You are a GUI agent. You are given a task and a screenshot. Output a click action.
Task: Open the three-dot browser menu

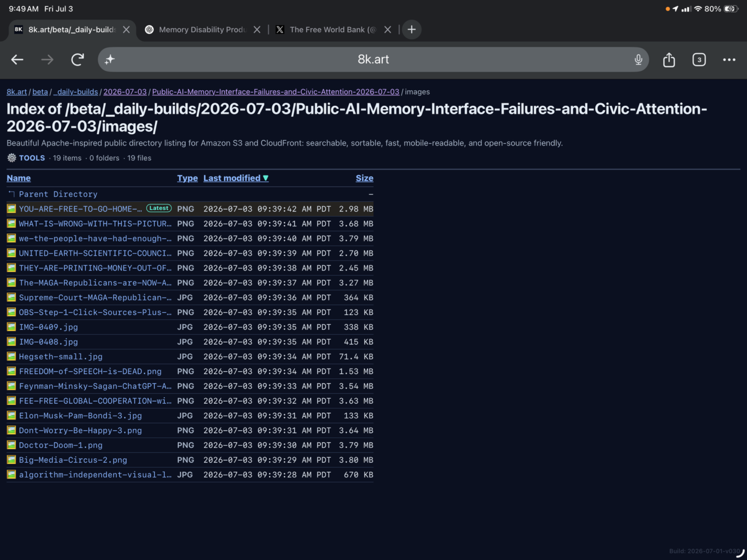pyautogui.click(x=729, y=59)
